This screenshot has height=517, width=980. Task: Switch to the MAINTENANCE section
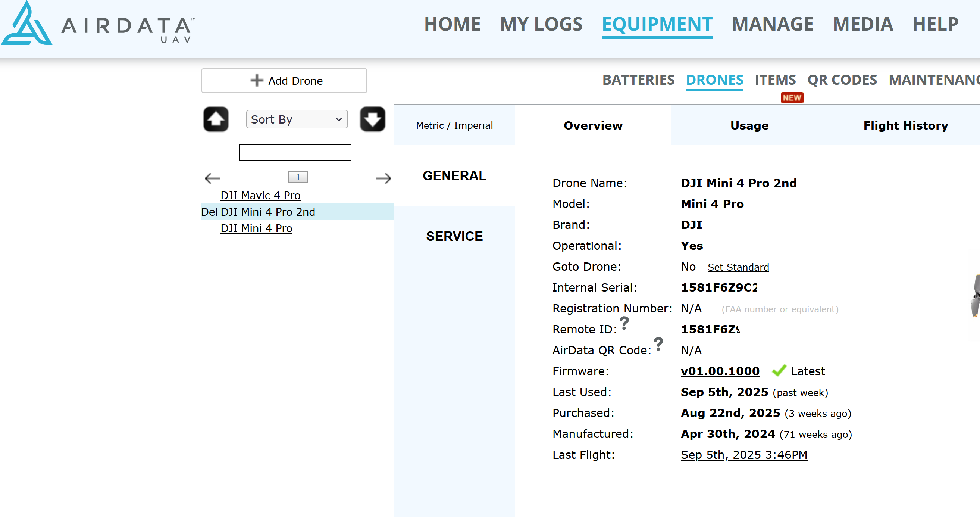[934, 80]
